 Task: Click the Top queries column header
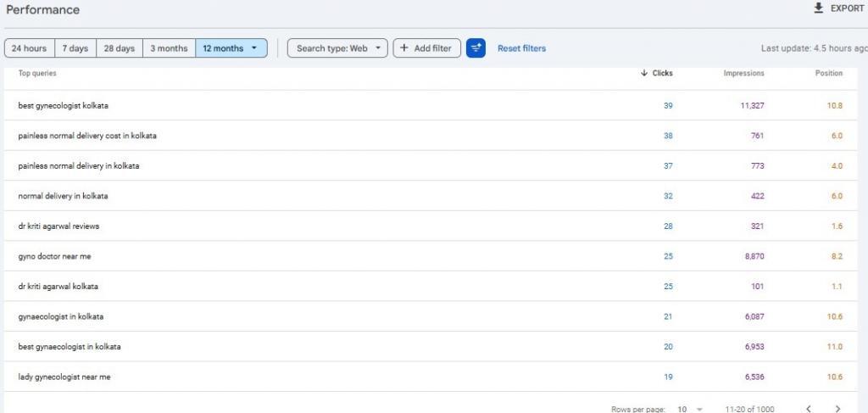click(x=37, y=73)
